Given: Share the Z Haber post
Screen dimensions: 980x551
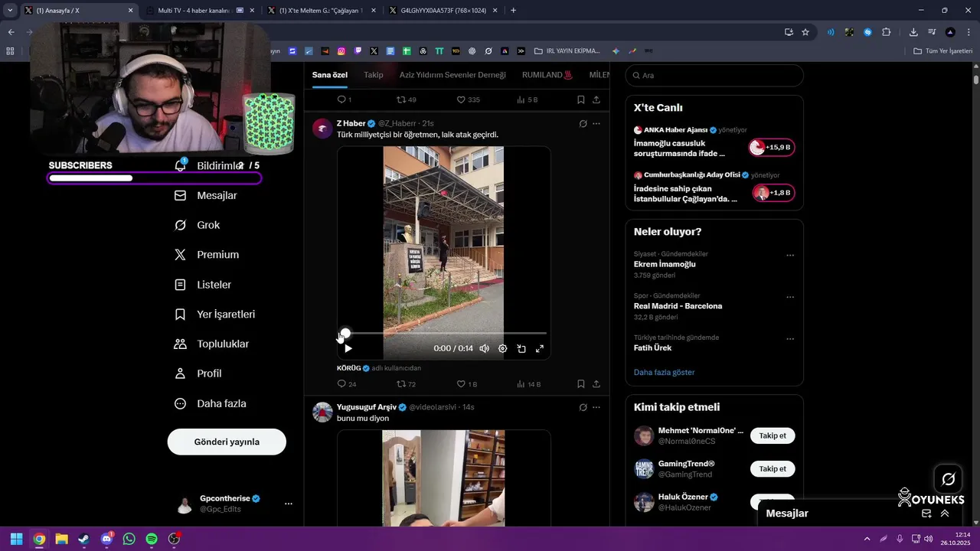Looking at the screenshot, I should 596,384.
